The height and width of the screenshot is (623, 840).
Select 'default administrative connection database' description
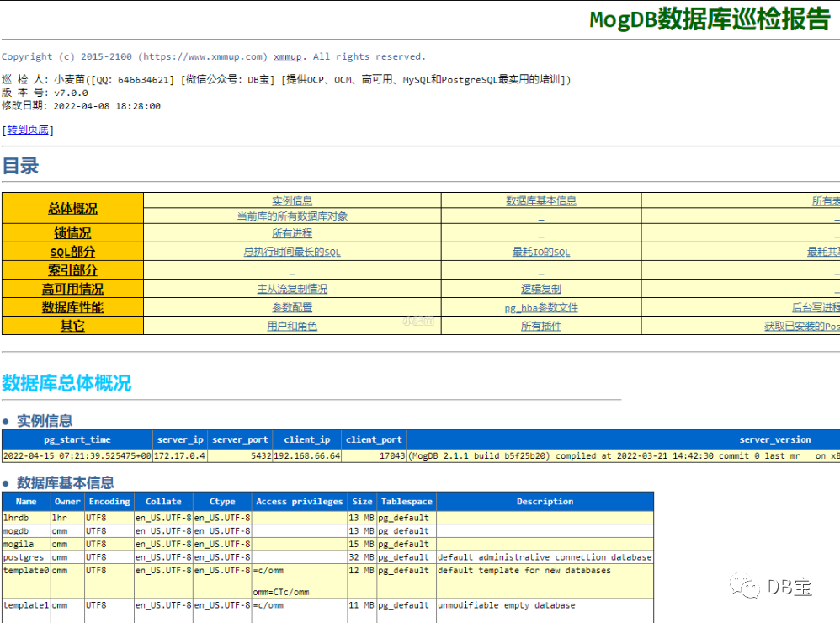[545, 557]
